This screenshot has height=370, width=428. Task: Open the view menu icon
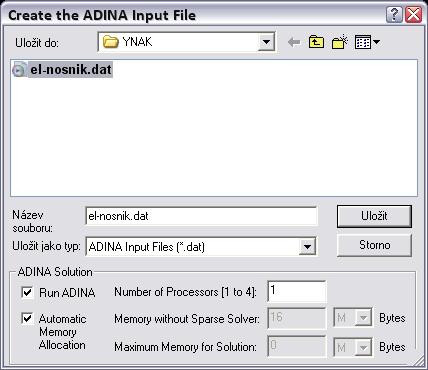[x=367, y=42]
